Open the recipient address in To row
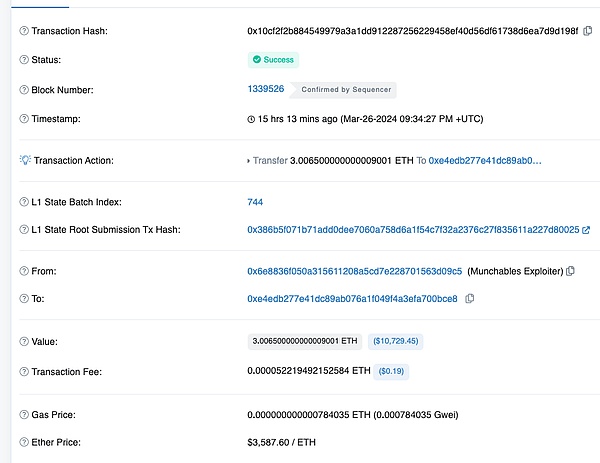This screenshot has width=600, height=463. click(352, 299)
